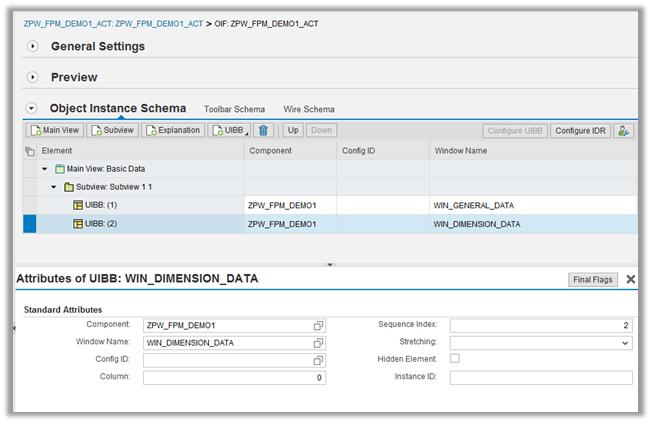Select the Object Instance Schema tab
651x423 pixels.
[117, 108]
